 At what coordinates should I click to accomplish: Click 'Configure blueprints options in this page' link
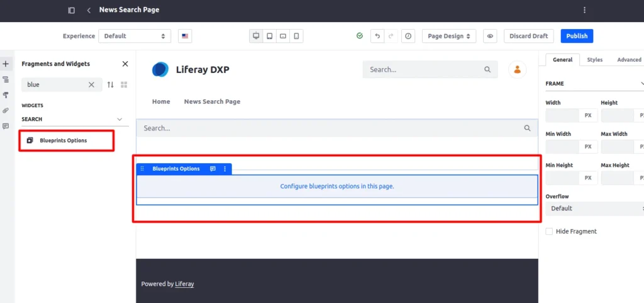337,186
